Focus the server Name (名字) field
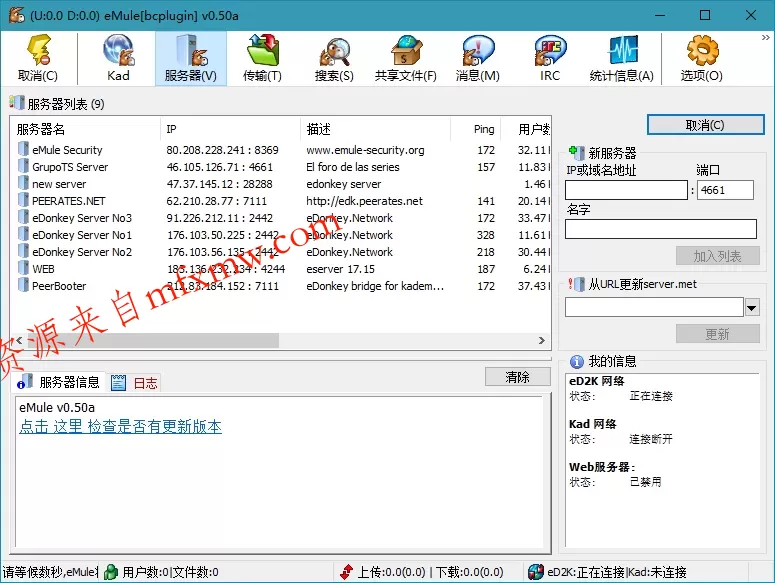Image resolution: width=775 pixels, height=583 pixels. point(661,229)
